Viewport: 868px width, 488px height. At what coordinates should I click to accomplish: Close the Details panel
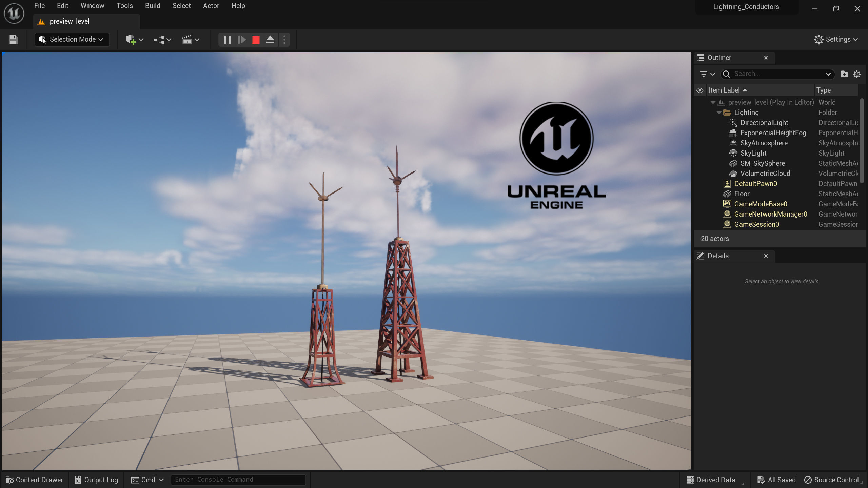click(x=766, y=256)
